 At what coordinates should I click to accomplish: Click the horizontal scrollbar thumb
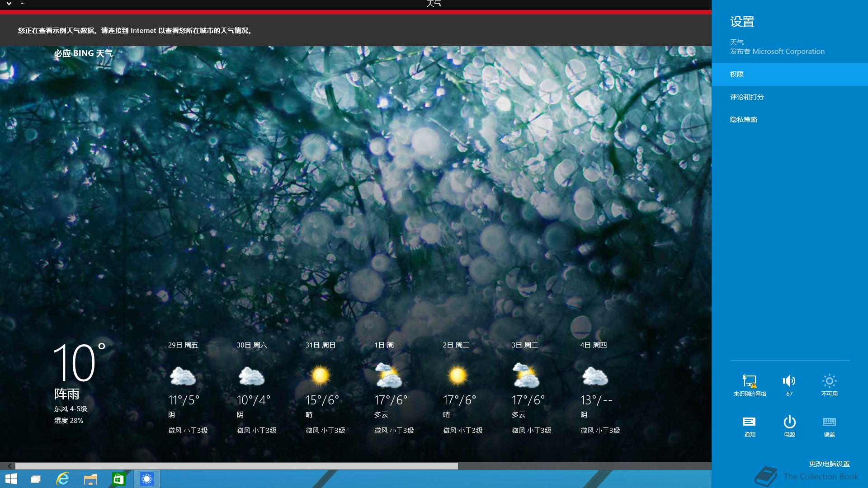(236, 466)
